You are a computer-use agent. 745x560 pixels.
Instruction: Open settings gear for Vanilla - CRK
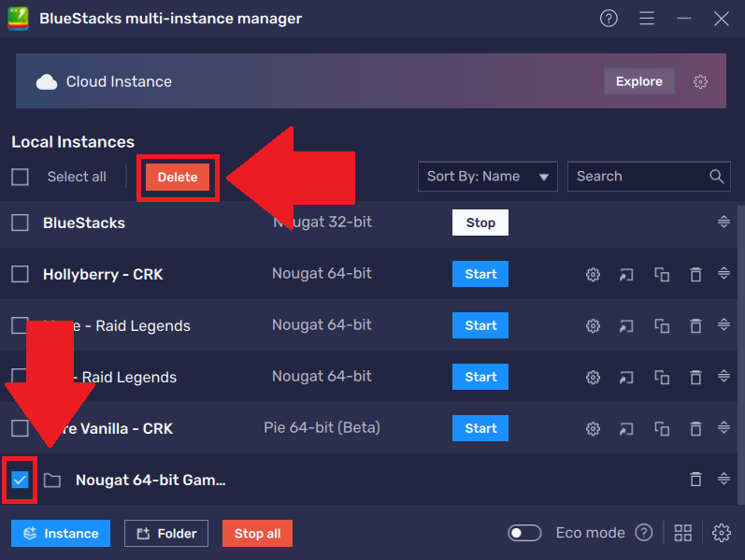tap(593, 428)
